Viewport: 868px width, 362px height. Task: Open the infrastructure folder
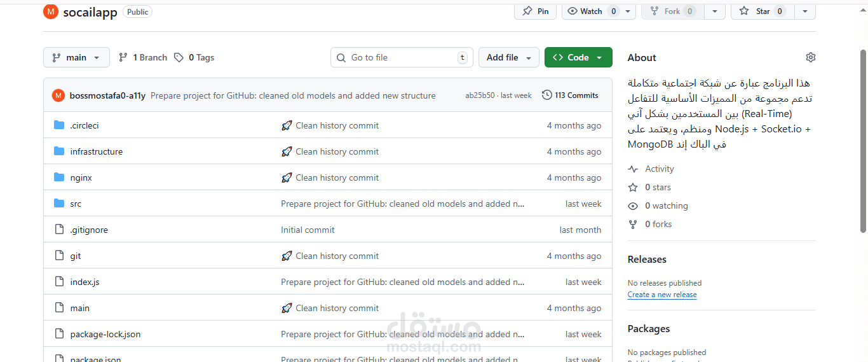coord(97,151)
